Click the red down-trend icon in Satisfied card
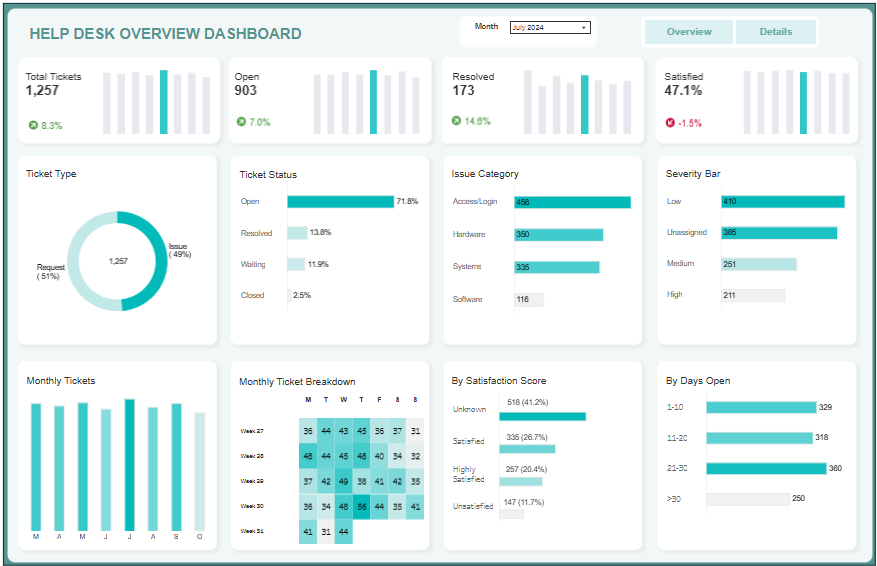Viewport: 877px width, 566px height. click(670, 123)
